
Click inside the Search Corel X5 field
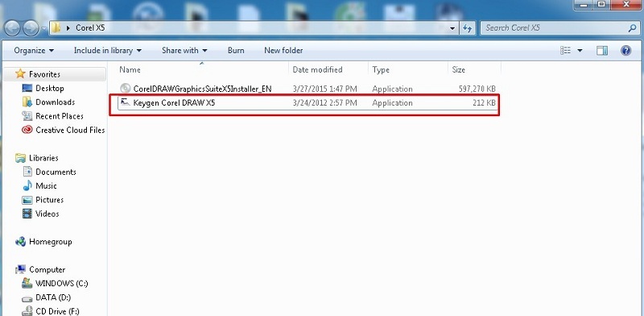555,28
